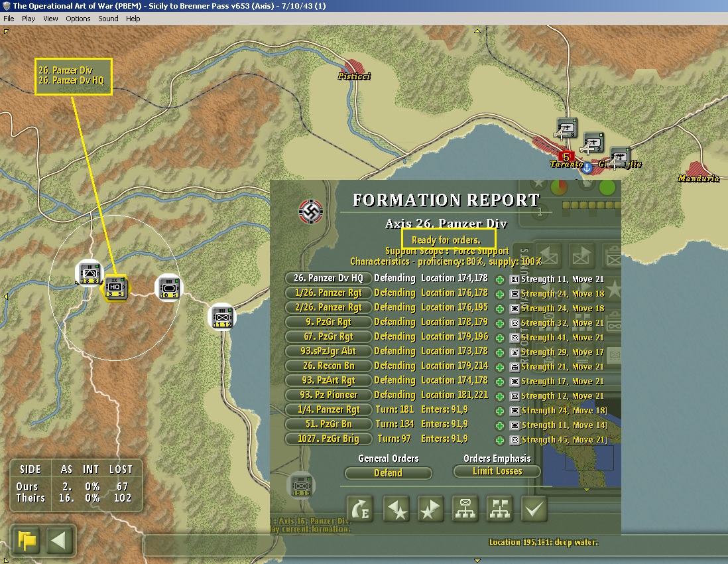Click green plus next to 1027. PzGr Brig
This screenshot has width=728, height=564.
[x=500, y=440]
